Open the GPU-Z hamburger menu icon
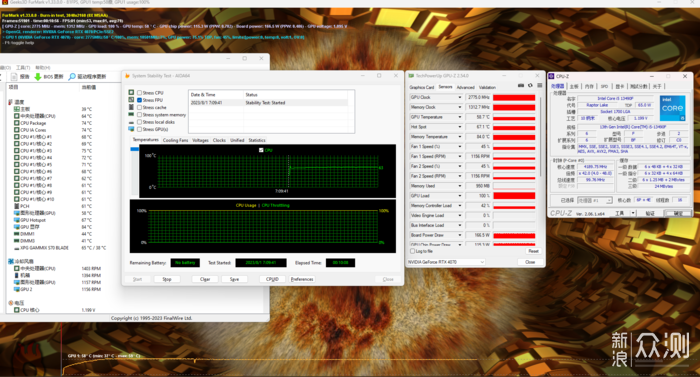Viewport: 700px width, 377px height. coord(539,85)
